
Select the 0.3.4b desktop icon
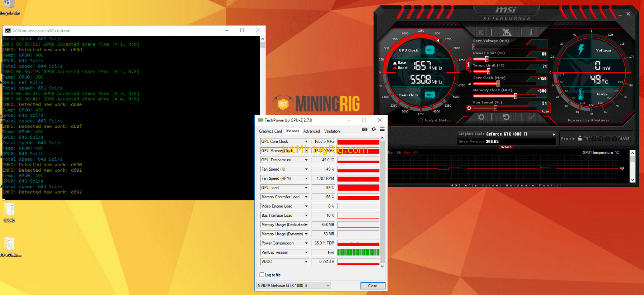coord(9,213)
